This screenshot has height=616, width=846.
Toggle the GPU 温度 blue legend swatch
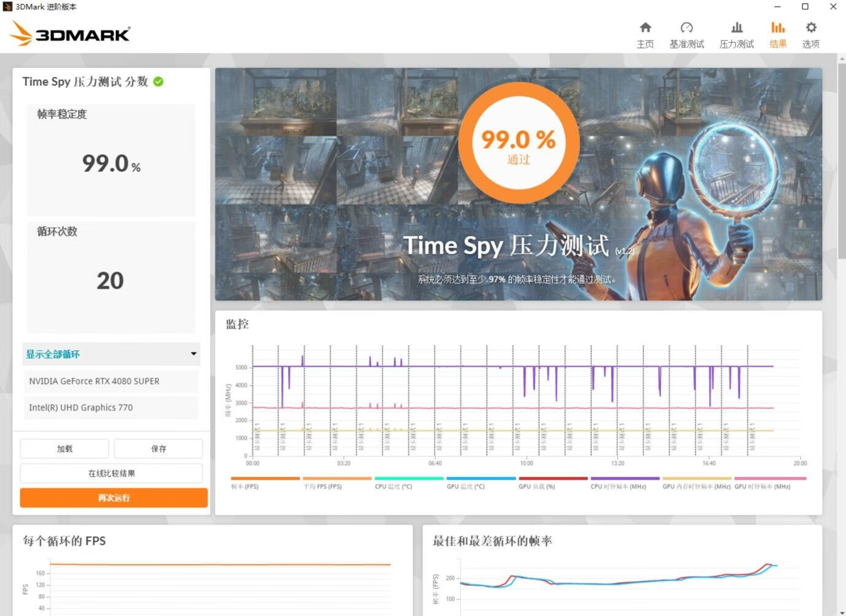(x=481, y=478)
